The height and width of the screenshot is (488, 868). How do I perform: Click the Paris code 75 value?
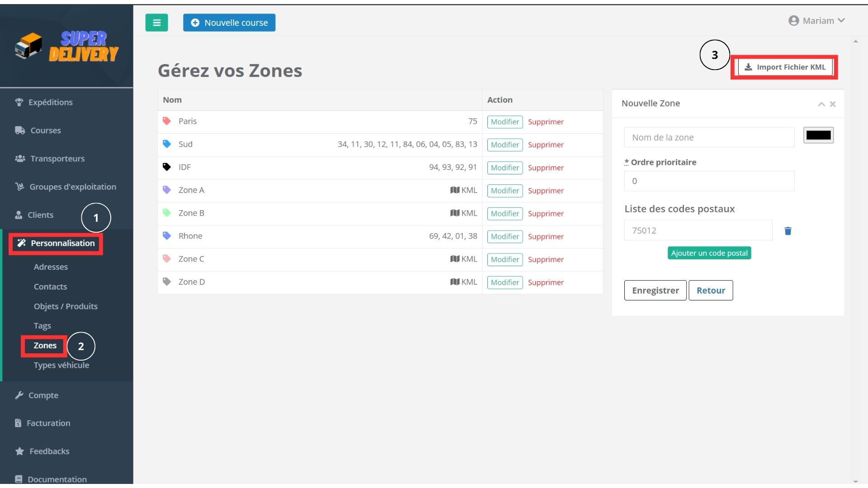pyautogui.click(x=473, y=121)
